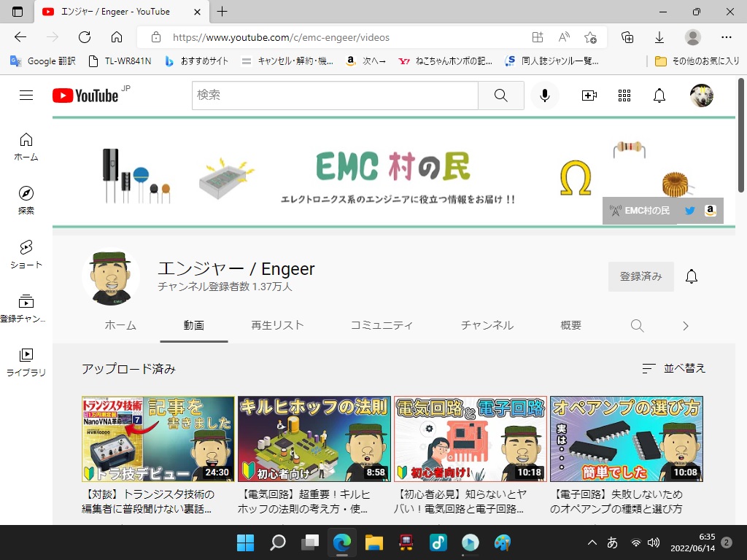Close the エンジャー / Engeer tab
This screenshot has height=560, width=747.
click(197, 12)
